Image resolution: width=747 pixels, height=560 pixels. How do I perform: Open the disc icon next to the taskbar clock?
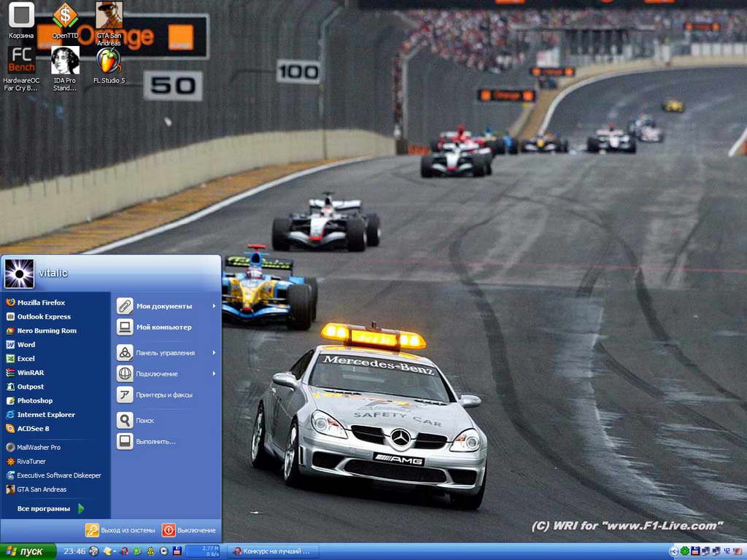(94, 551)
